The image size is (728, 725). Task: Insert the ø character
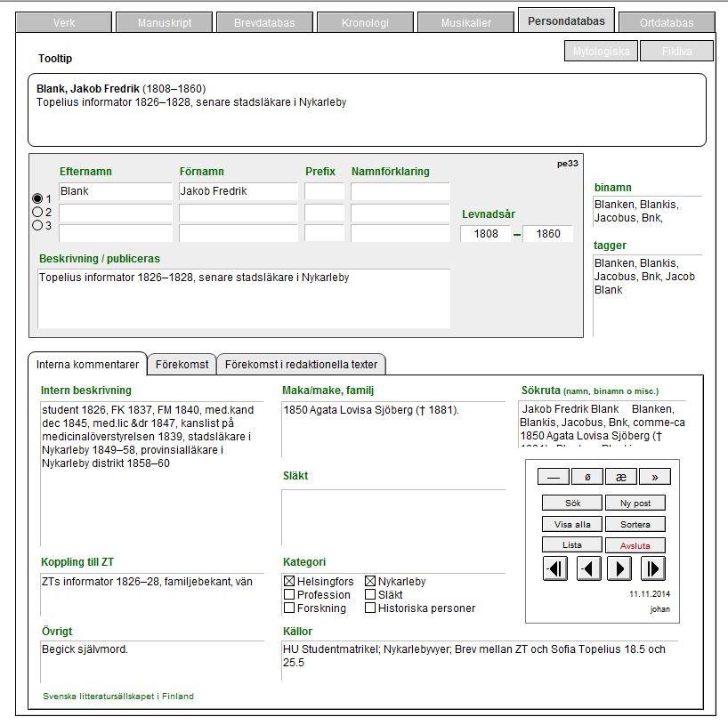coord(587,477)
